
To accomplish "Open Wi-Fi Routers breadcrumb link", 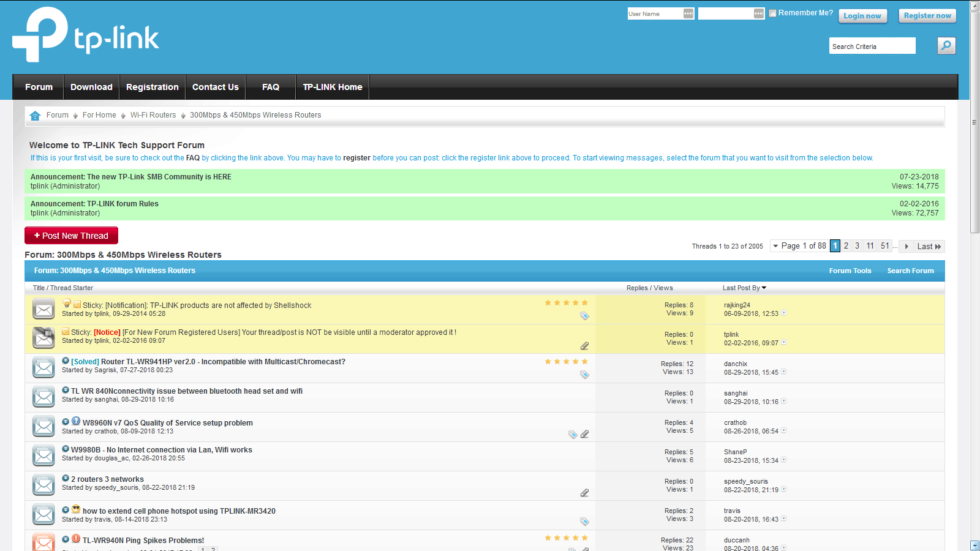I will coord(153,115).
